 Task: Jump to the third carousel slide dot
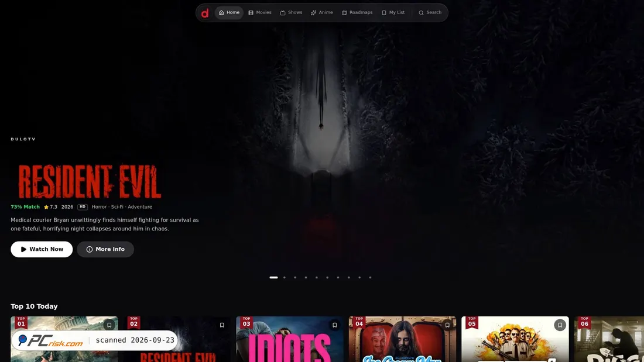click(x=295, y=277)
